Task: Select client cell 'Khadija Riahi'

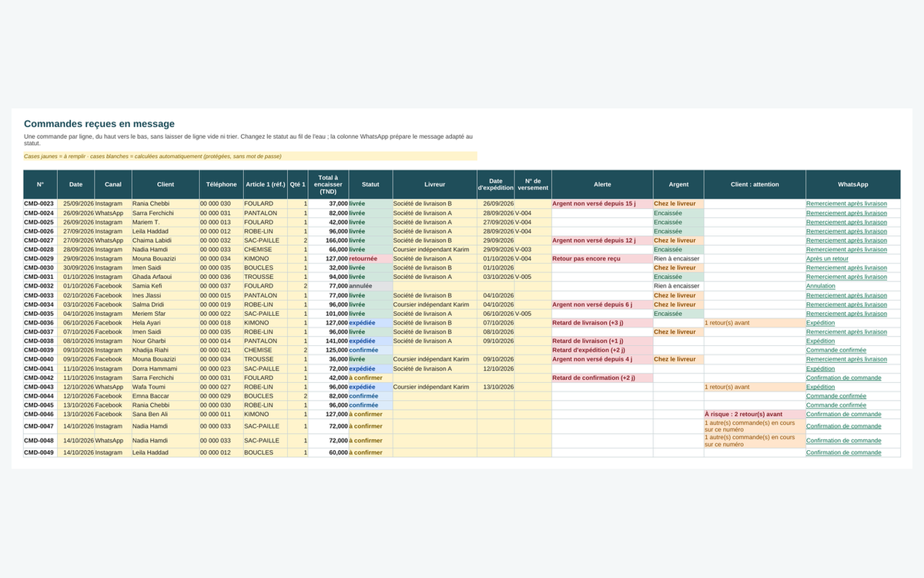Action: coord(166,350)
